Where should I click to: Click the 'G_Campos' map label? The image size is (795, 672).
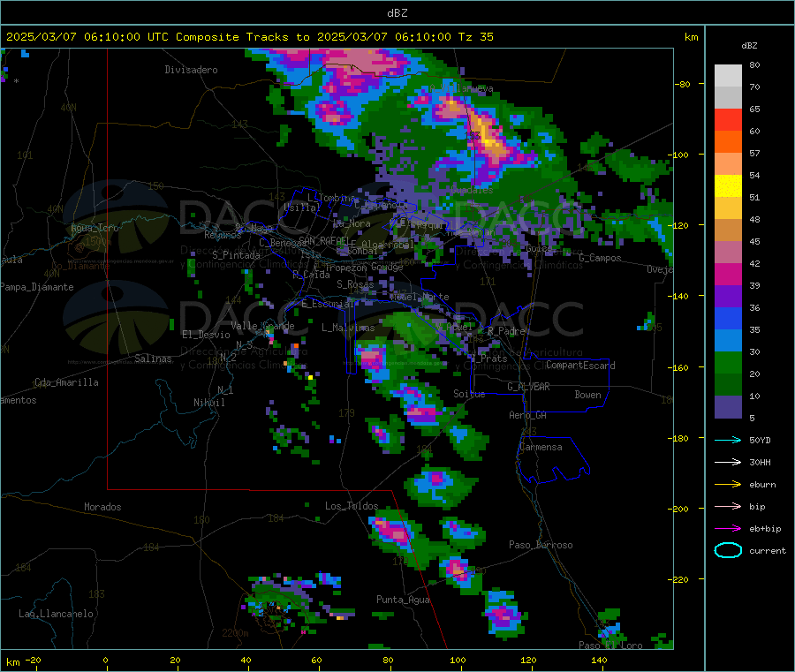pyautogui.click(x=600, y=258)
